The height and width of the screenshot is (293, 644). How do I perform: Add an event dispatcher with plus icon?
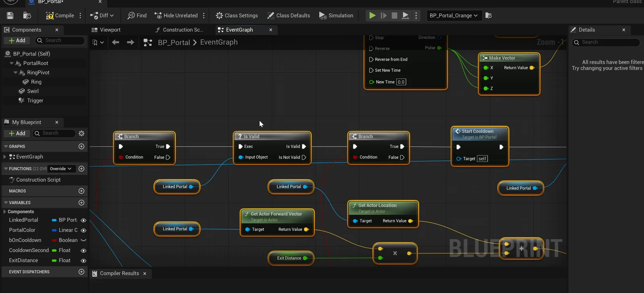pyautogui.click(x=81, y=272)
